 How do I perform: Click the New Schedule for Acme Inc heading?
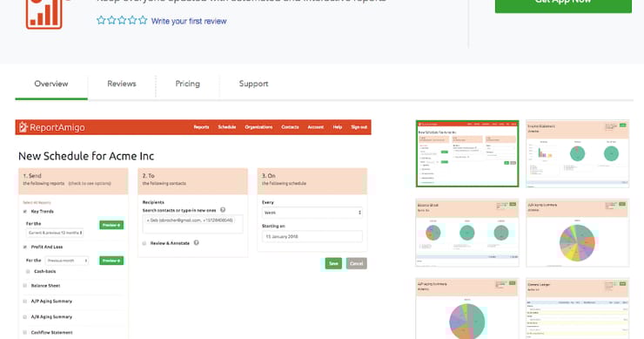click(86, 156)
